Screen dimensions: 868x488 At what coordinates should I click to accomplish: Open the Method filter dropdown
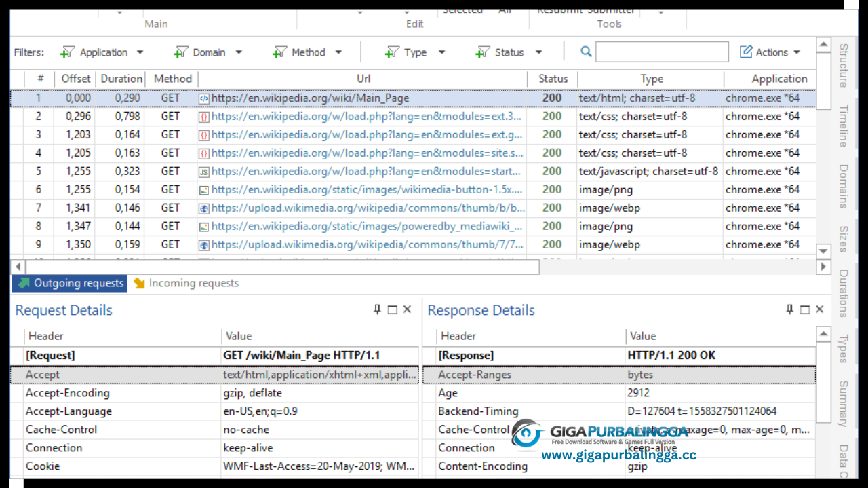pyautogui.click(x=307, y=52)
